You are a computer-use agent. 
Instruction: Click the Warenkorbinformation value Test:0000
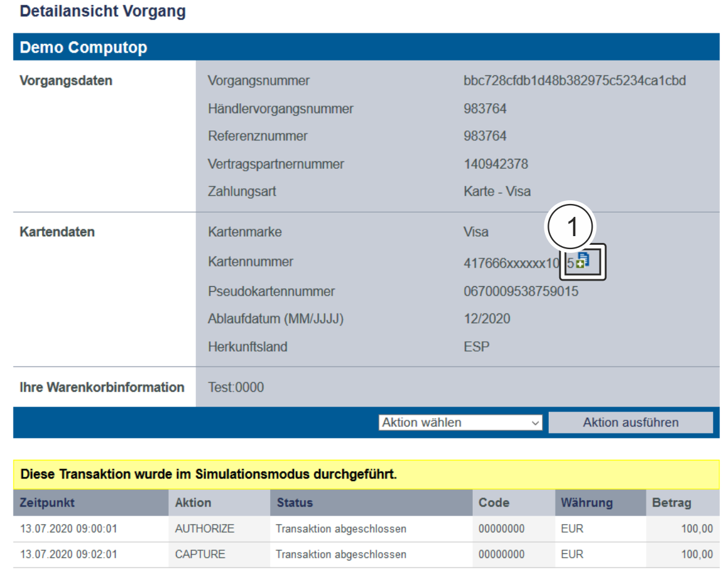click(236, 388)
